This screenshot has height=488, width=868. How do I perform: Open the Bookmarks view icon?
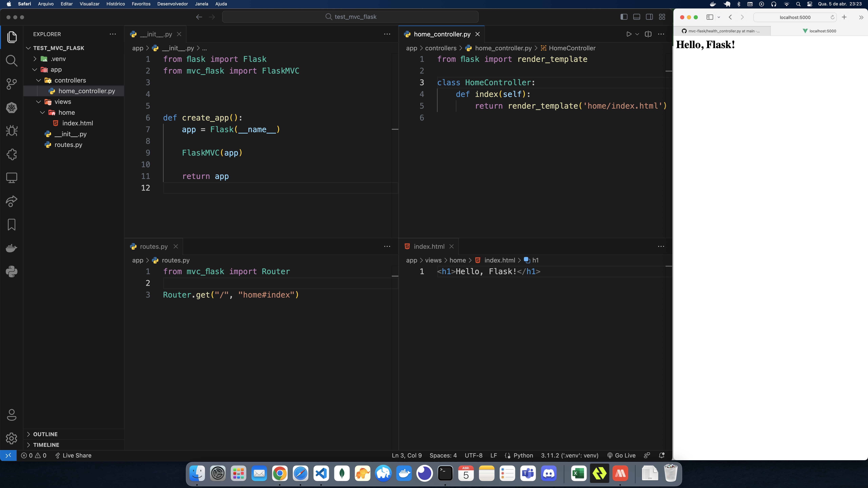(x=12, y=225)
